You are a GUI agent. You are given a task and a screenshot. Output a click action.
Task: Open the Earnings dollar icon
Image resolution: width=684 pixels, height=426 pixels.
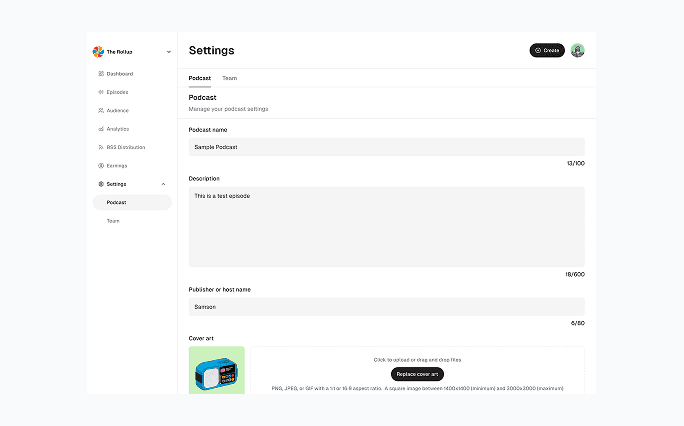[x=101, y=166]
